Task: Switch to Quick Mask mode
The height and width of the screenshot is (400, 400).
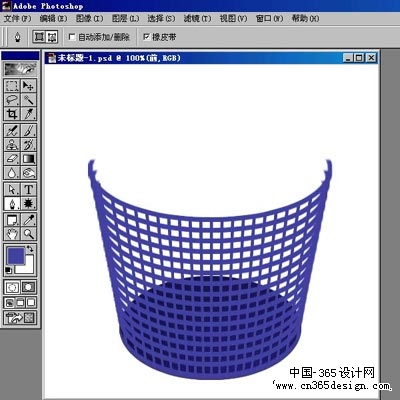Action: tap(28, 287)
